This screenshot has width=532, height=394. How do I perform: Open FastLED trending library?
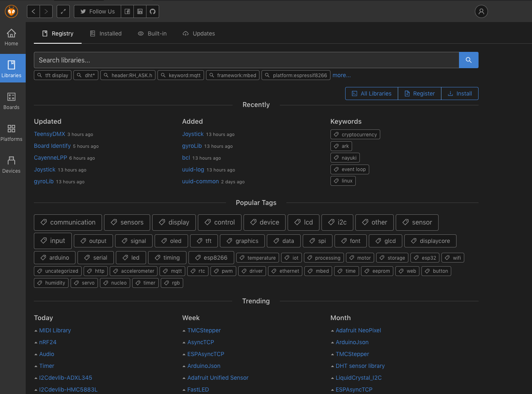198,390
